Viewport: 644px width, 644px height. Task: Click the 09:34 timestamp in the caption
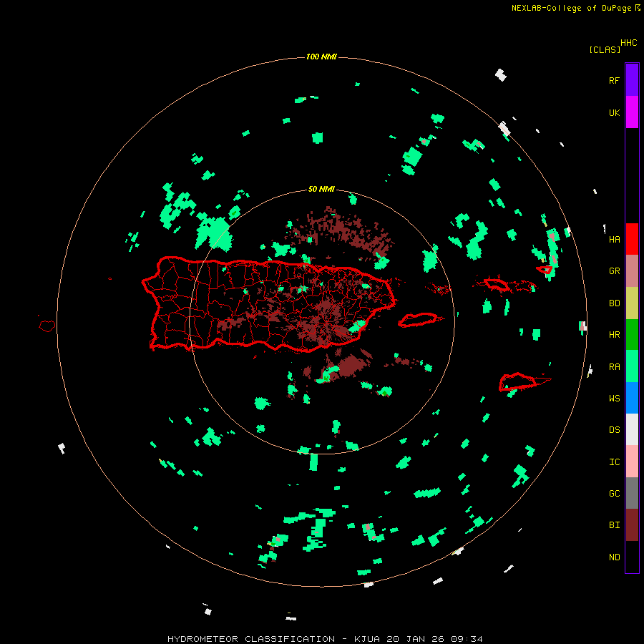pyautogui.click(x=467, y=639)
